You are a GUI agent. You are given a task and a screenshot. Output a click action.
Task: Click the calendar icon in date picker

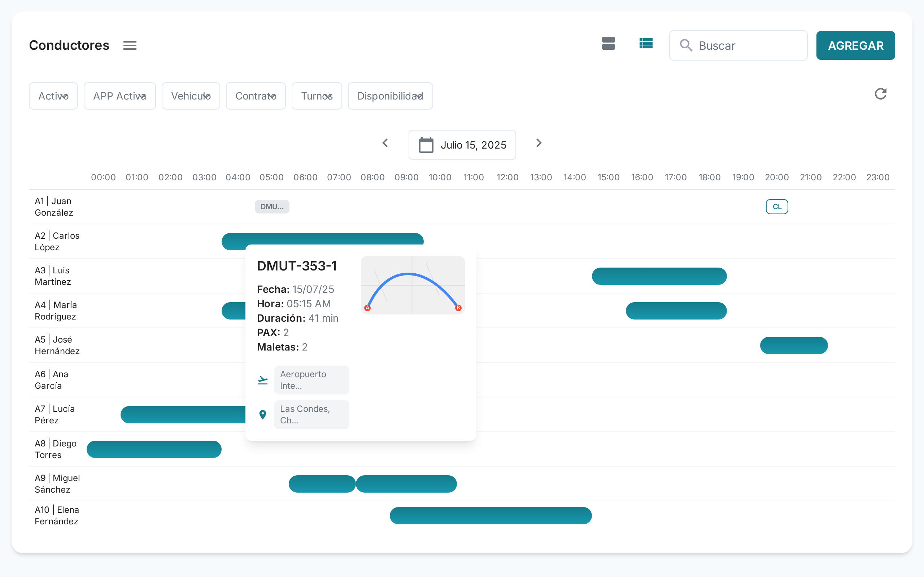pos(426,145)
